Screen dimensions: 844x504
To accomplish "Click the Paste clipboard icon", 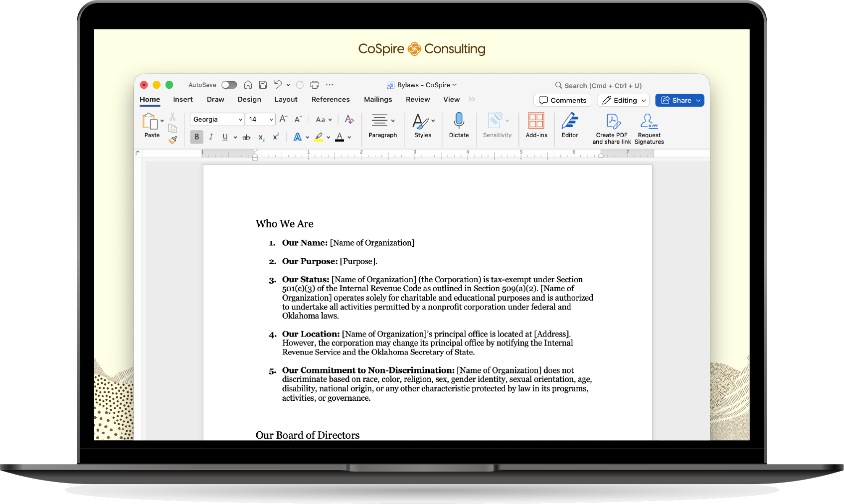I will pyautogui.click(x=150, y=121).
